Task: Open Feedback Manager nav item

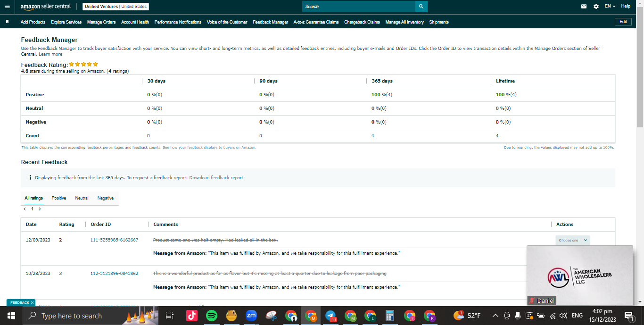Action: click(270, 22)
